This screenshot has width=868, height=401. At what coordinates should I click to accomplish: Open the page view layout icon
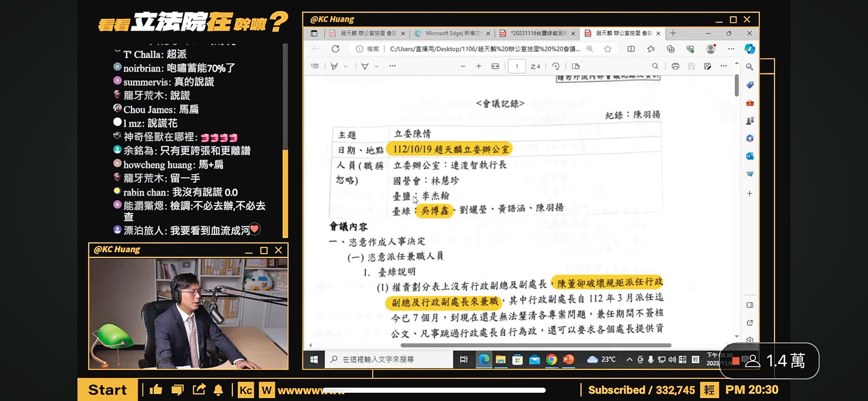tap(576, 66)
